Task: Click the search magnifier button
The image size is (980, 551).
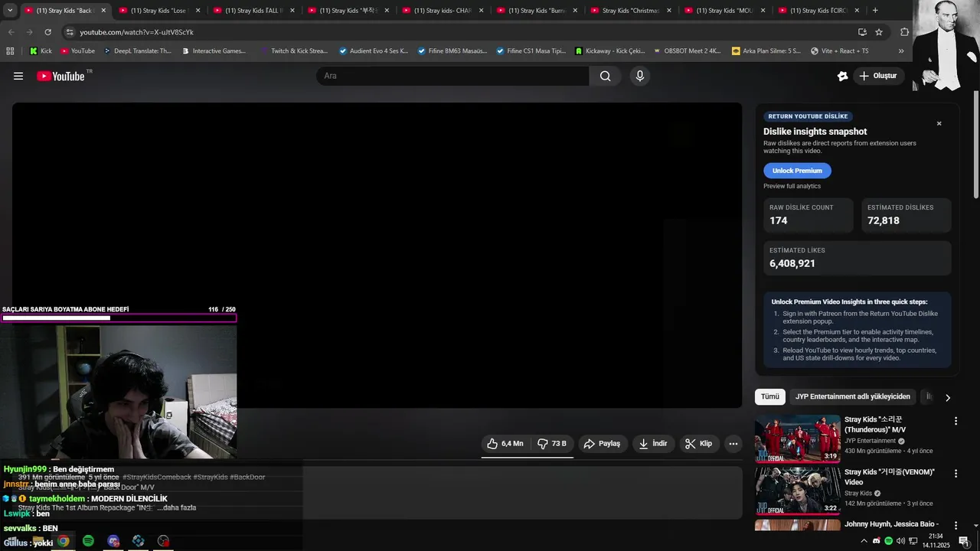Action: [x=606, y=76]
